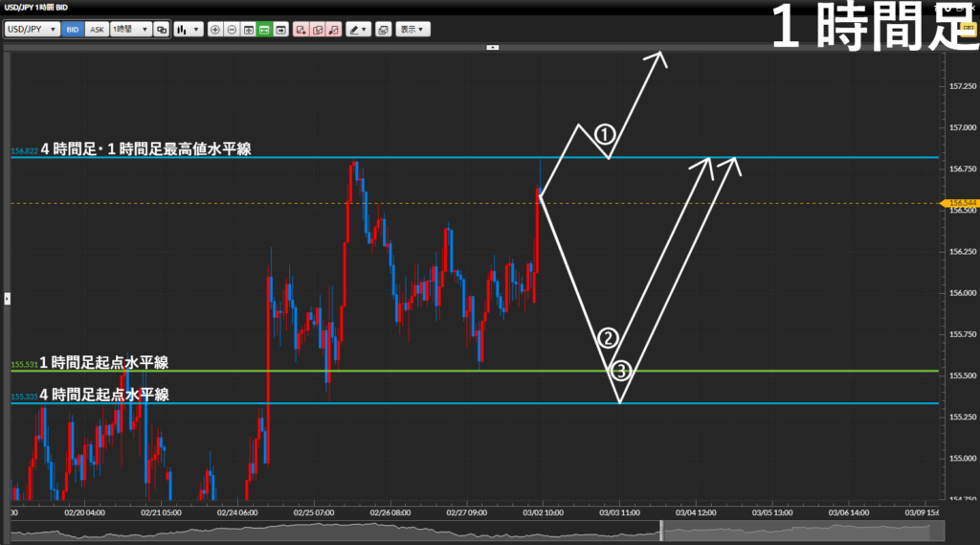Open the USD/JPY currency pair dropdown
The height and width of the screenshot is (545, 980).
click(x=33, y=30)
